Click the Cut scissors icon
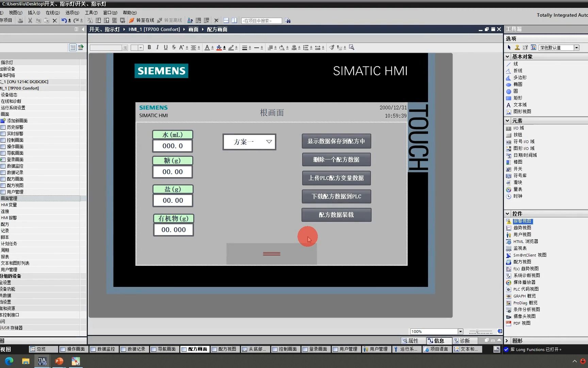Image resolution: width=588 pixels, height=368 pixels. (x=30, y=20)
